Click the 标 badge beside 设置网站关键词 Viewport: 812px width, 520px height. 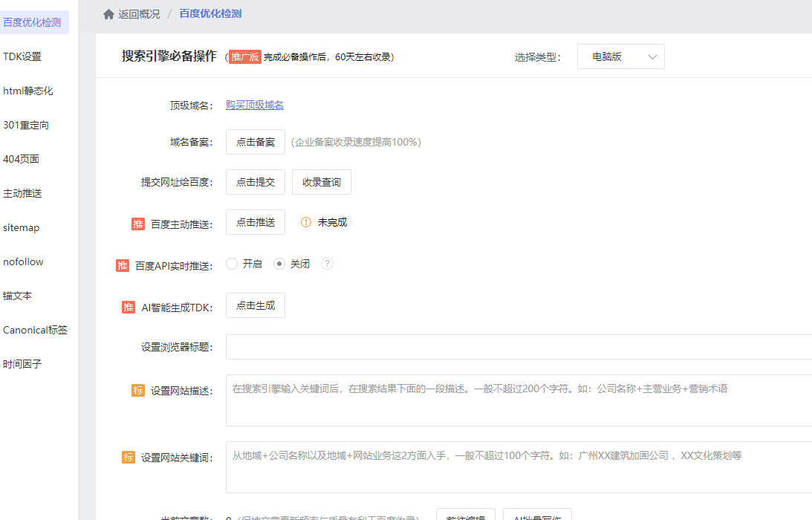(x=129, y=458)
